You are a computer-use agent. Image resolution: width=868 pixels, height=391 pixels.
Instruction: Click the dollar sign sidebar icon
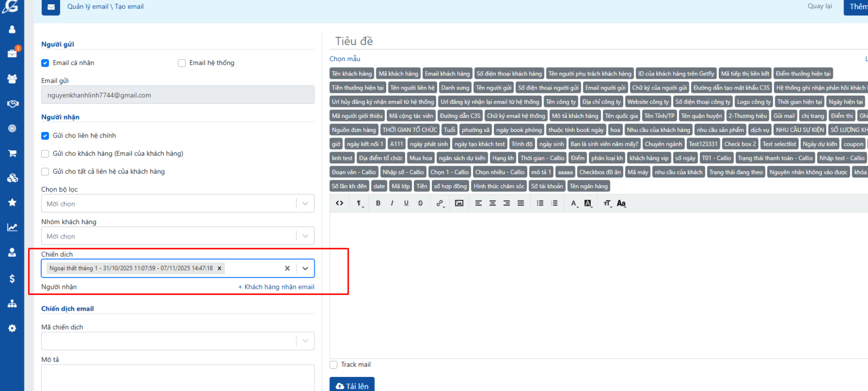tap(12, 279)
